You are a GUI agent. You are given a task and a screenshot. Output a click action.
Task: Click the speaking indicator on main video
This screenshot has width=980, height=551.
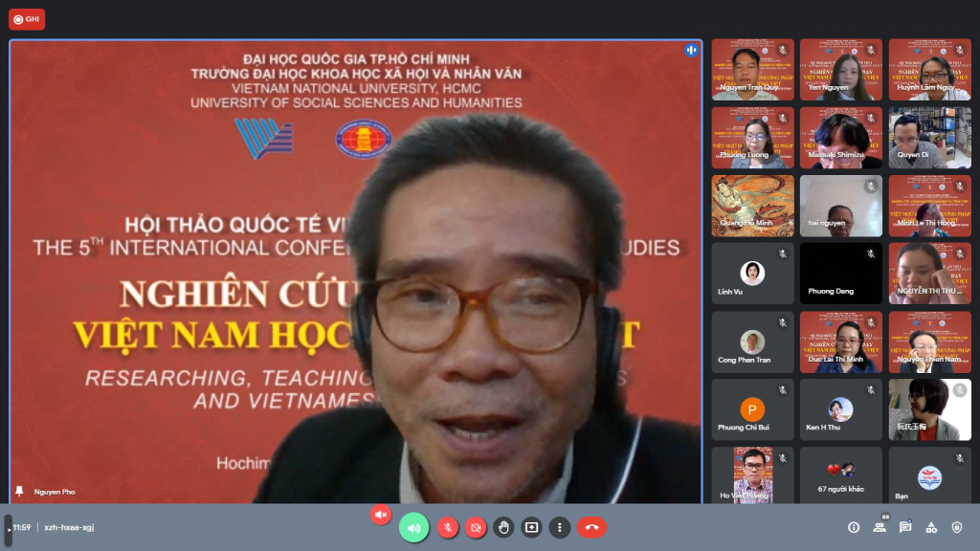(691, 50)
